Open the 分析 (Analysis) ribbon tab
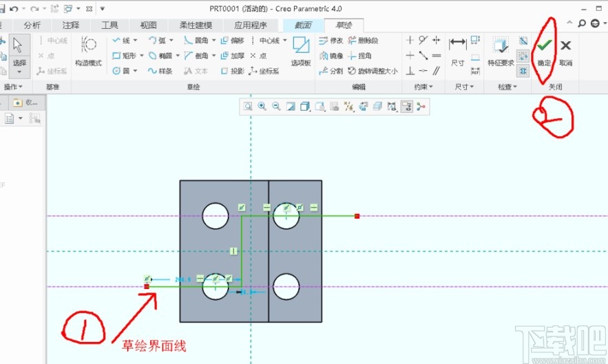 tap(32, 25)
